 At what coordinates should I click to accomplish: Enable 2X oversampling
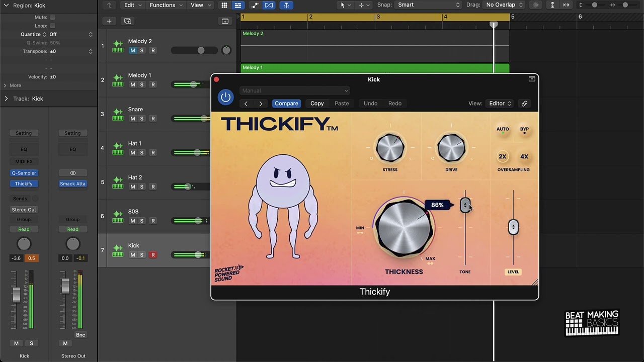503,157
